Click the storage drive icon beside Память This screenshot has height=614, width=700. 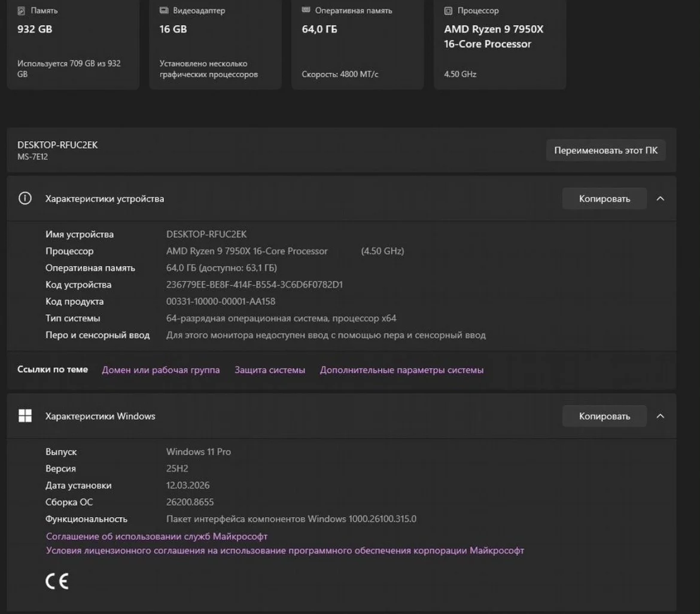[22, 11]
